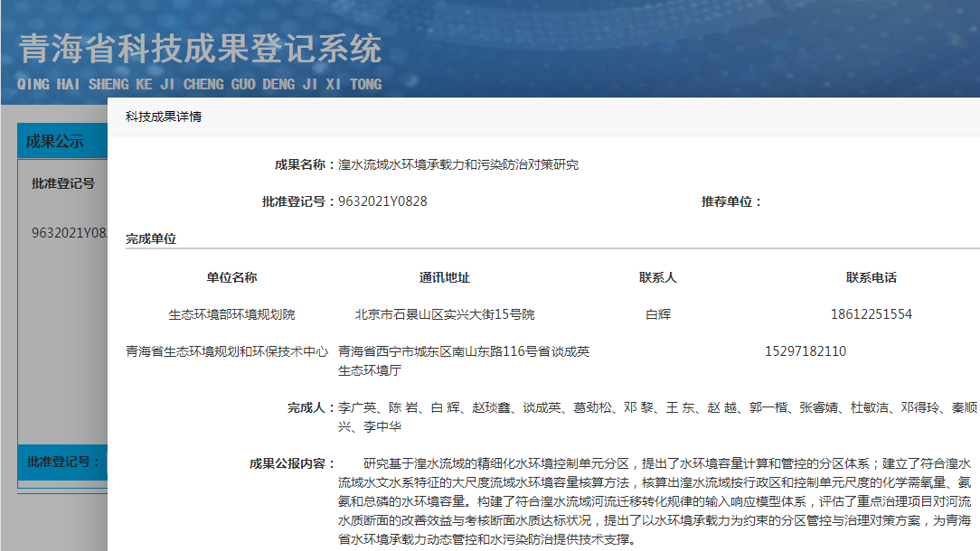Select the 青海省生态环境规划和环保技术中心 unit cell
This screenshot has height=551, width=980.
click(x=227, y=351)
